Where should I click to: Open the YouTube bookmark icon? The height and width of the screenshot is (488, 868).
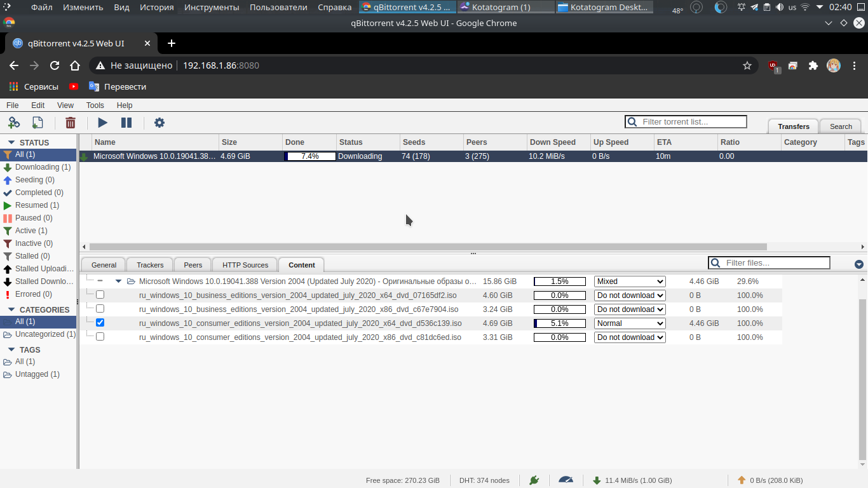pos(74,86)
